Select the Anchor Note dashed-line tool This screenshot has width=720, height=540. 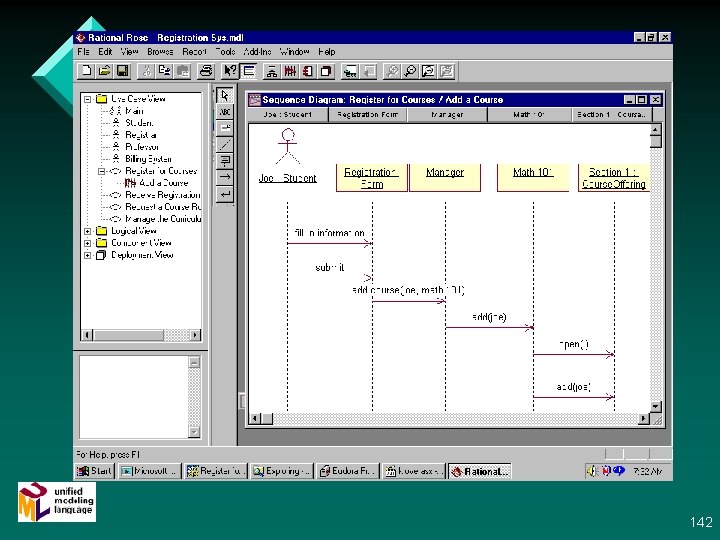click(x=225, y=145)
